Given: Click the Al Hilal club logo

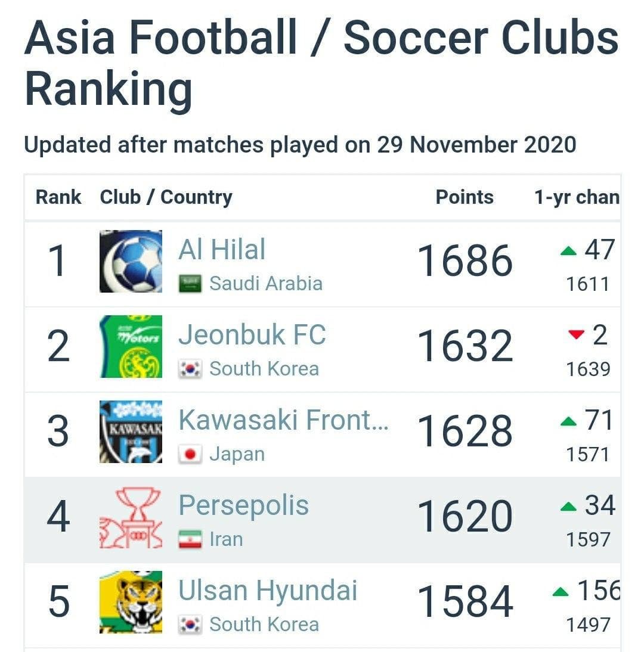Looking at the screenshot, I should click(x=131, y=261).
